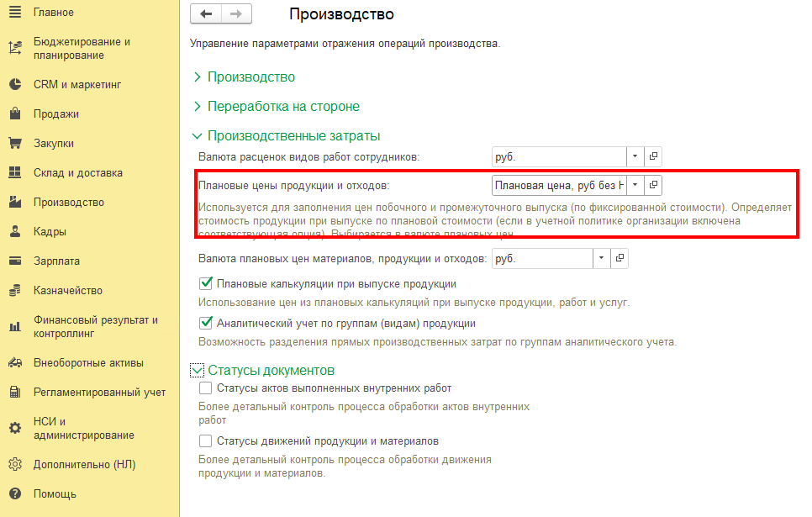Open the Склад и доставка section

click(78, 172)
